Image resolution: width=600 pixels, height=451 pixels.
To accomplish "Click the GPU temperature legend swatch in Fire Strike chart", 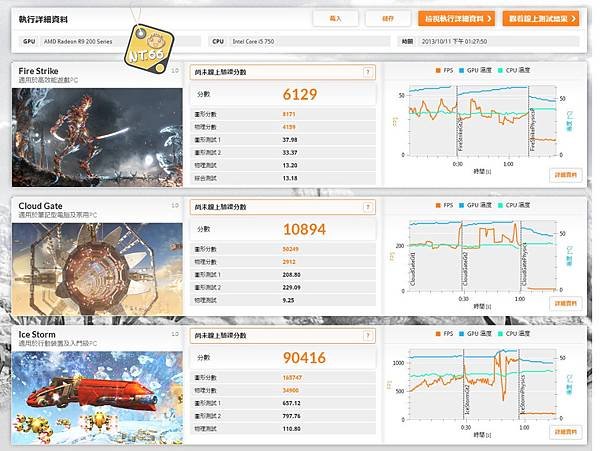I will tap(461, 70).
